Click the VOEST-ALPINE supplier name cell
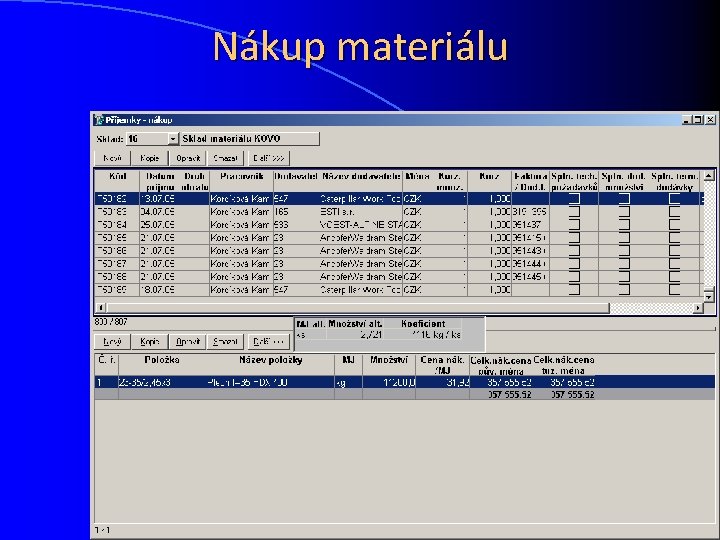 pos(361,225)
